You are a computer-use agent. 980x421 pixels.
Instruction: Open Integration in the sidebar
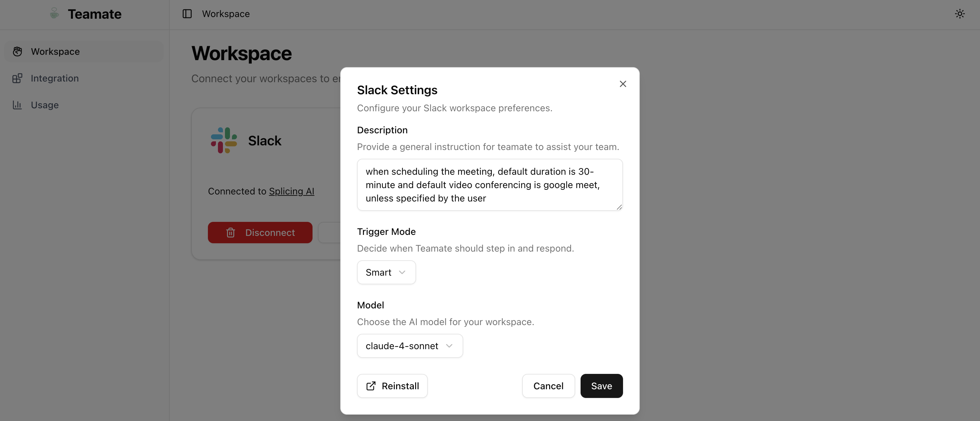pyautogui.click(x=55, y=78)
